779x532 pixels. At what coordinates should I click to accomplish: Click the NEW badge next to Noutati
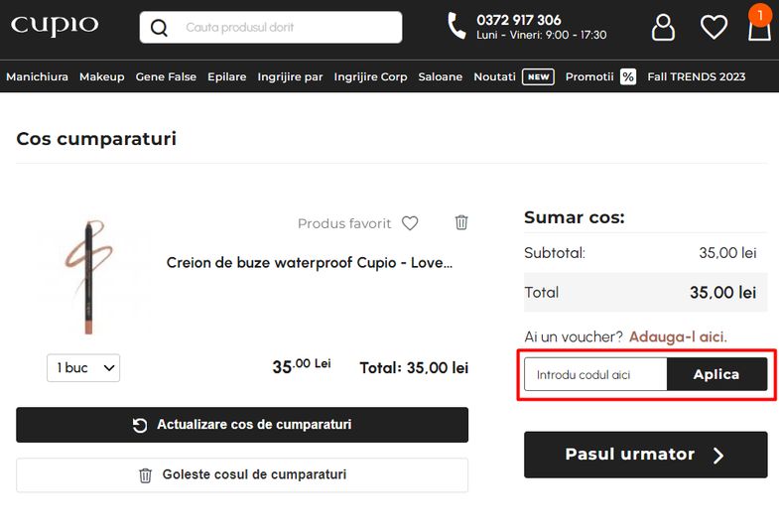[539, 77]
